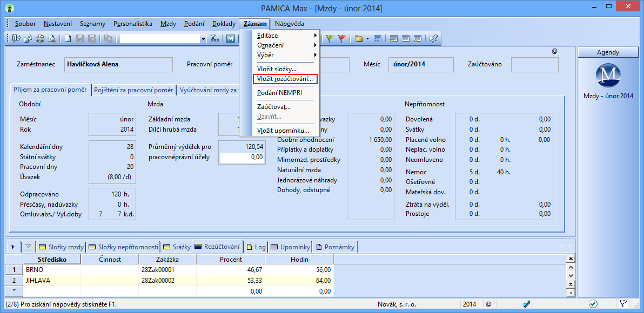Open the Poznámky tab
The image size is (644, 313).
336,247
